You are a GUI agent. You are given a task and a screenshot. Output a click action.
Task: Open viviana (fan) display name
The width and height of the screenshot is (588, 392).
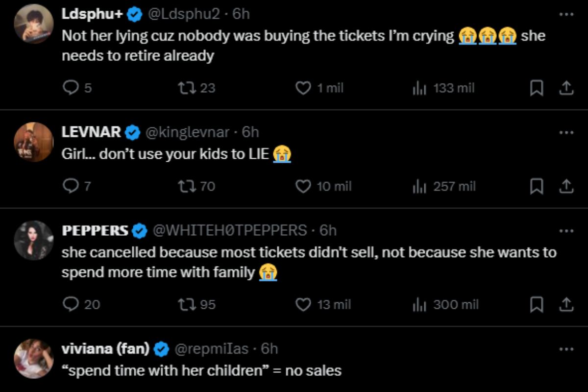(105, 348)
